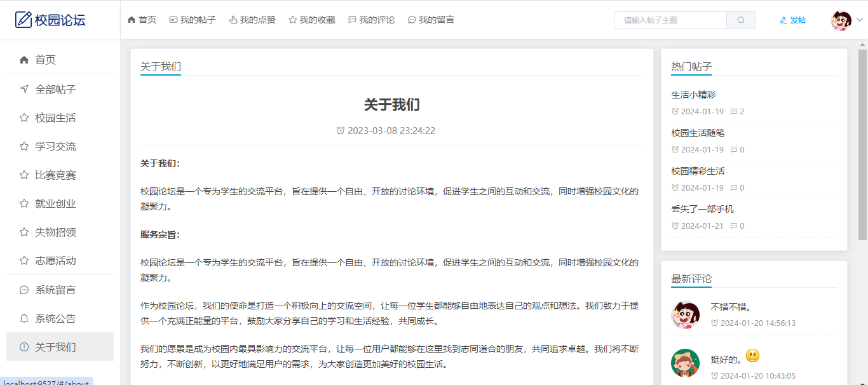Click the star icon beside 比赛竞赛

click(24, 175)
